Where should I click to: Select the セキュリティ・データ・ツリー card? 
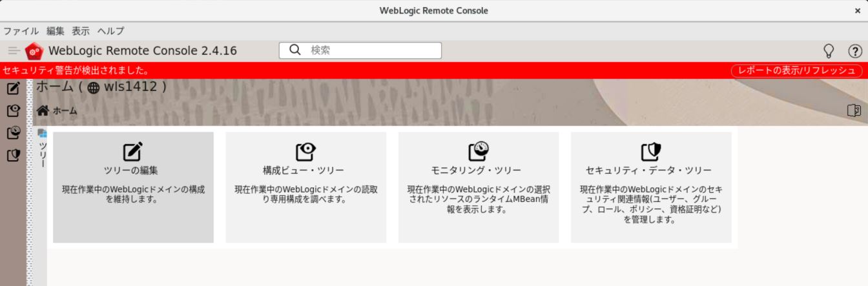click(x=651, y=187)
